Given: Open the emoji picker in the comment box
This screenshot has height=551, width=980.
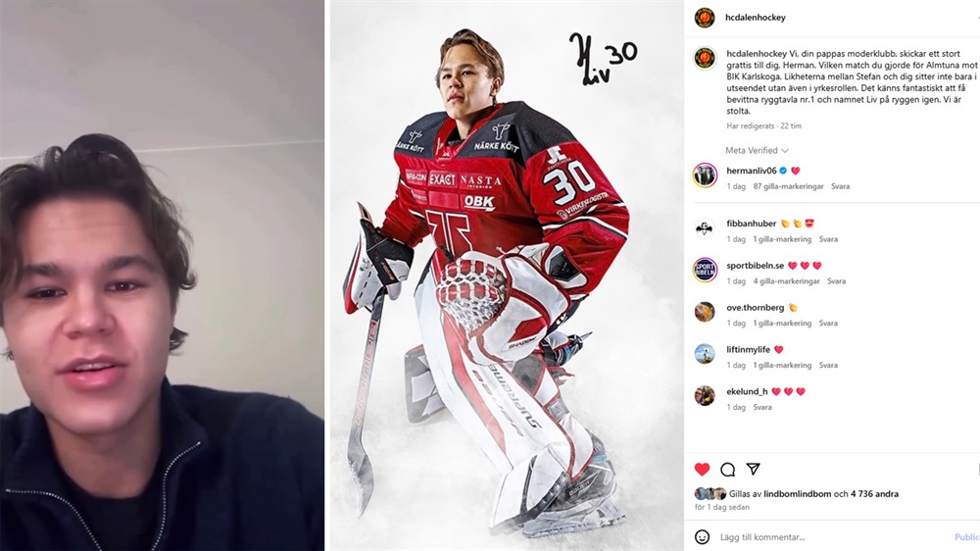Looking at the screenshot, I should point(703,536).
